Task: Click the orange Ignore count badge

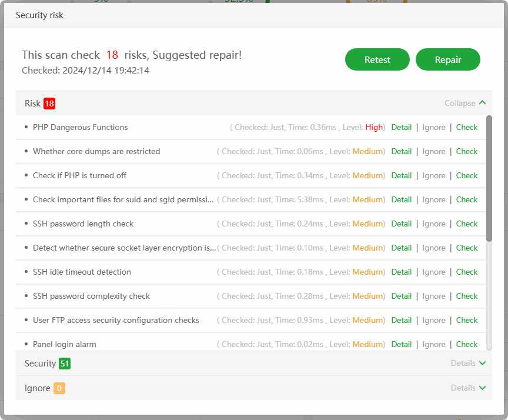Action: point(59,388)
